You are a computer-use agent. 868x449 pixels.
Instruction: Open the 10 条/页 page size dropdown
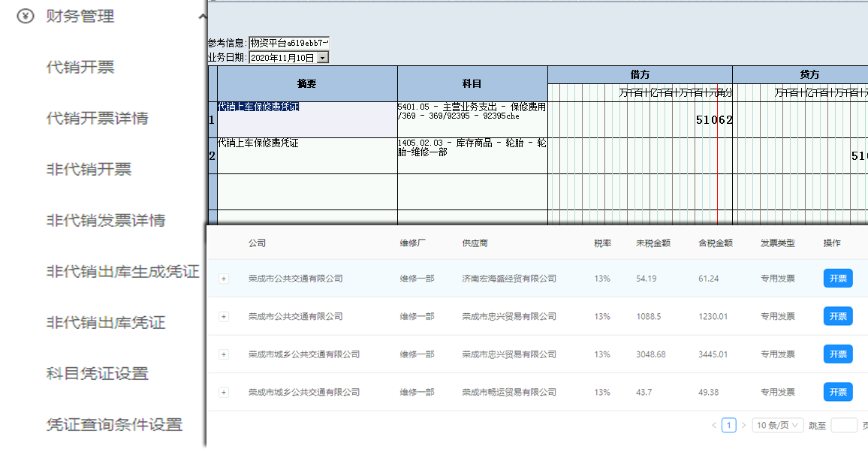[778, 425]
